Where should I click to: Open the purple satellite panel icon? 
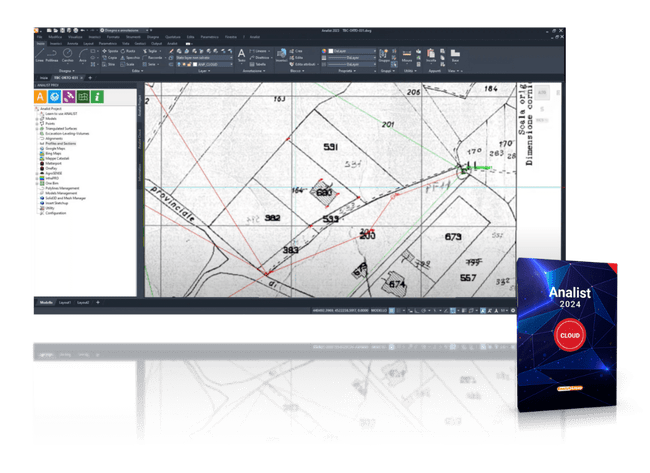pyautogui.click(x=69, y=97)
